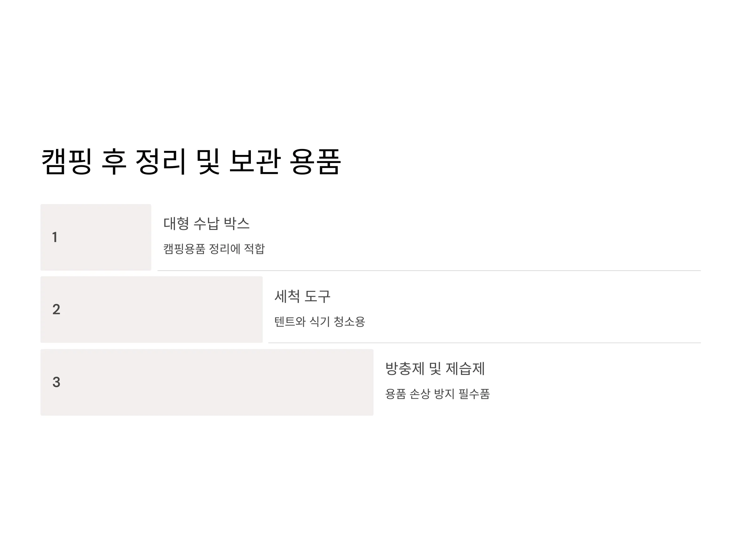Viewport: 747px width, 560px height.
Task: Click the heading 방충제 및 제습제
Action: (435, 369)
